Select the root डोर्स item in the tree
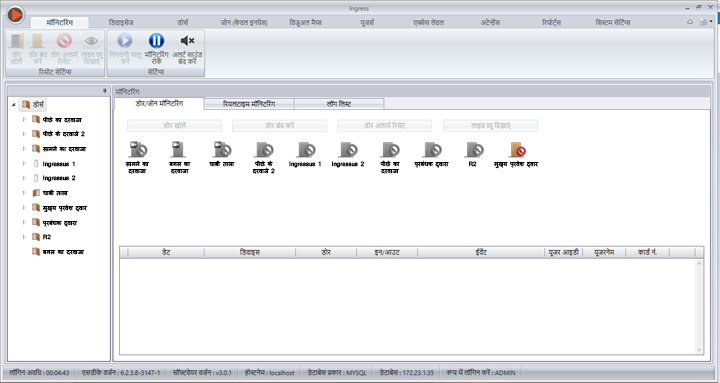Viewport: 720px width, 383px height. (33, 105)
